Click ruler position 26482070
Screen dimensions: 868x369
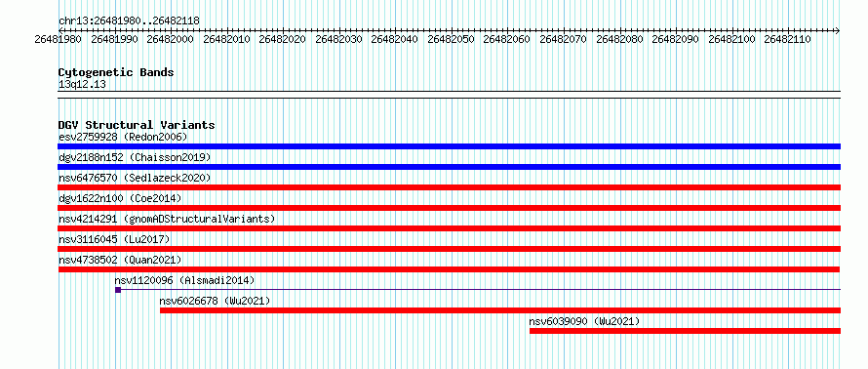(564, 40)
